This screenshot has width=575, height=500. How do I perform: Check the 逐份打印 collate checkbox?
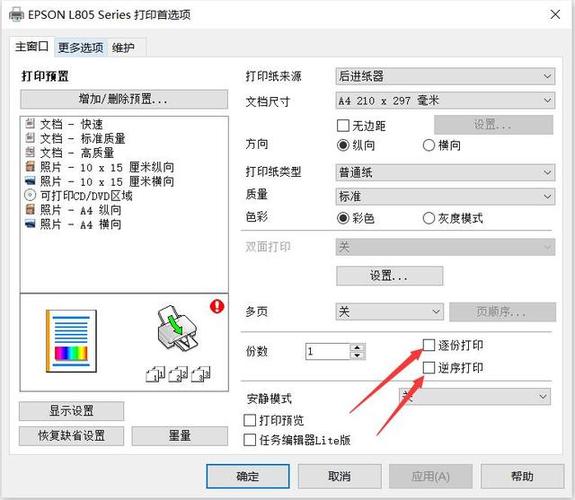(429, 345)
